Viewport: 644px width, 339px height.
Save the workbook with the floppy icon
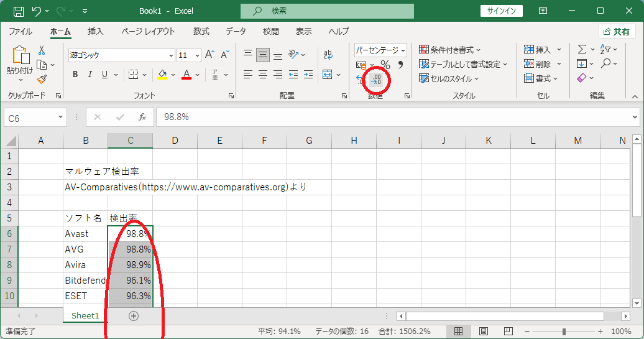19,11
